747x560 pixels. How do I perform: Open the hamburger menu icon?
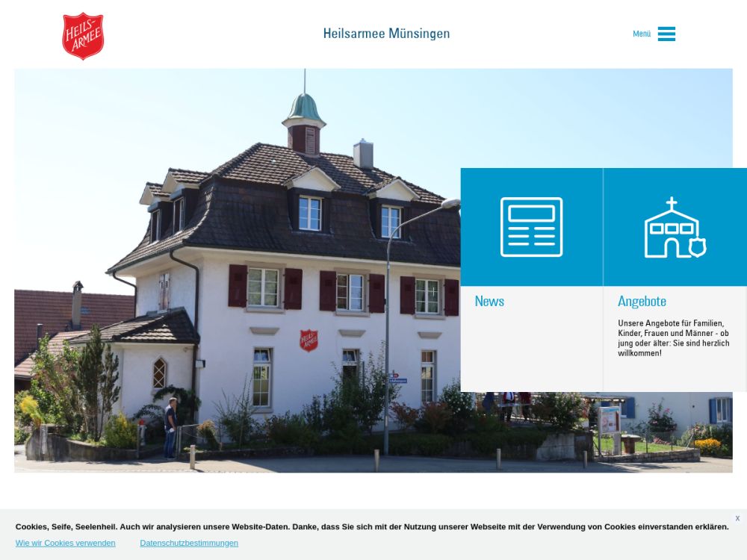click(x=666, y=34)
